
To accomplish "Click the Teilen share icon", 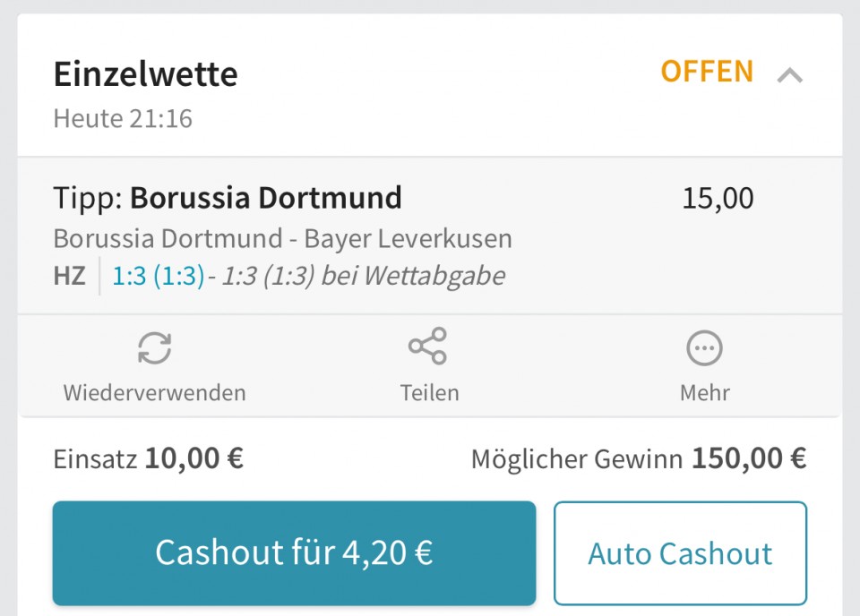I will [x=428, y=346].
